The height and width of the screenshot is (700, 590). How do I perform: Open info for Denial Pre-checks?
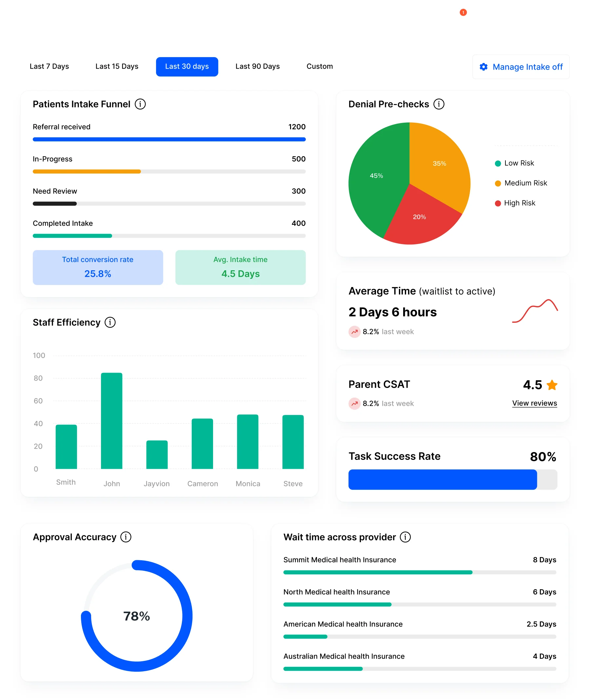(x=439, y=104)
